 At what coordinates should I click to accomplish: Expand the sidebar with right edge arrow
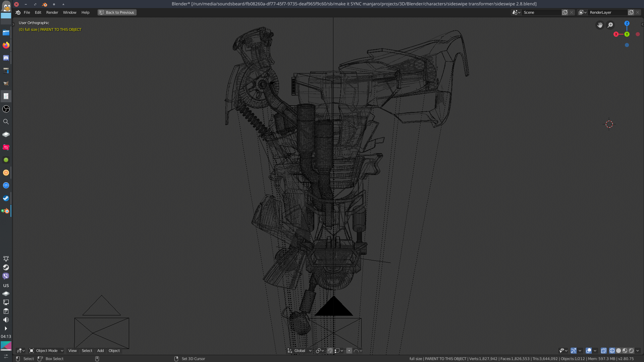click(642, 24)
